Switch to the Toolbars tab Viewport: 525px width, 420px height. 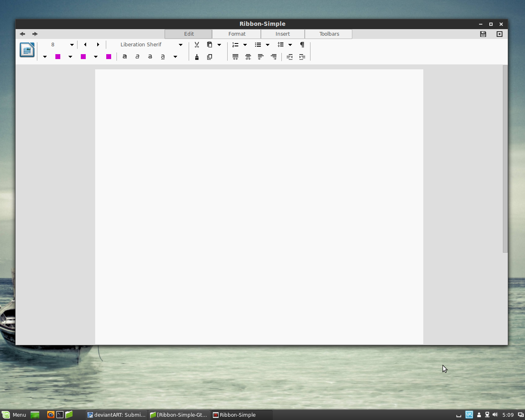click(x=329, y=34)
